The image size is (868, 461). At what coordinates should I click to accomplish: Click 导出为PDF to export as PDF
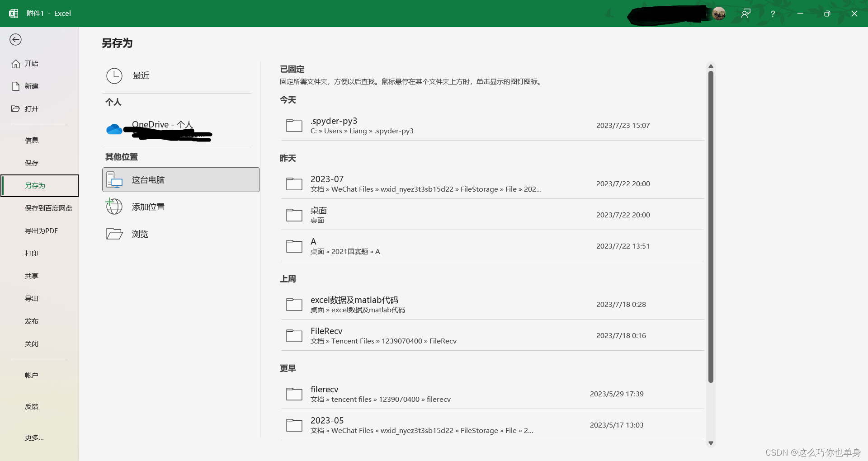(x=41, y=230)
